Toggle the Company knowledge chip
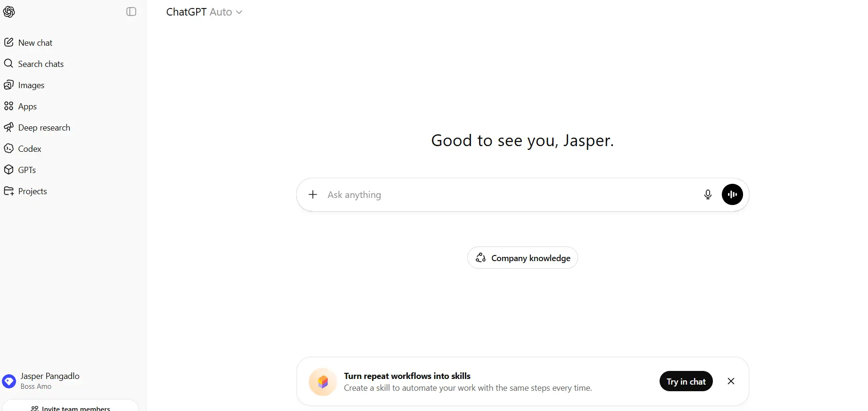The image size is (868, 411). click(x=522, y=258)
